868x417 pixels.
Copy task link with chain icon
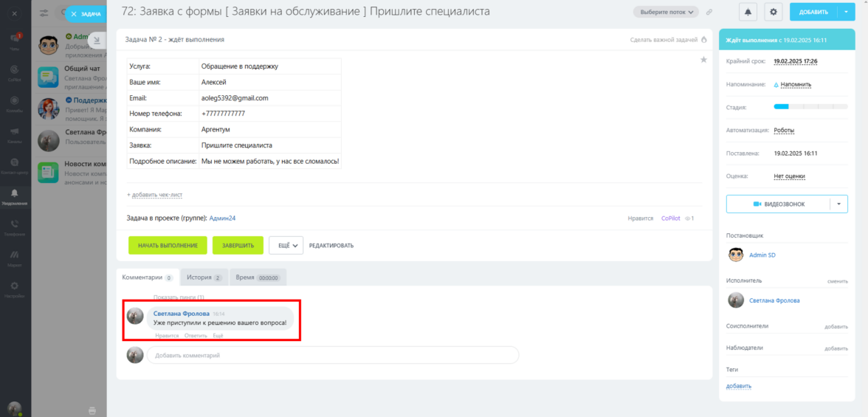(709, 12)
